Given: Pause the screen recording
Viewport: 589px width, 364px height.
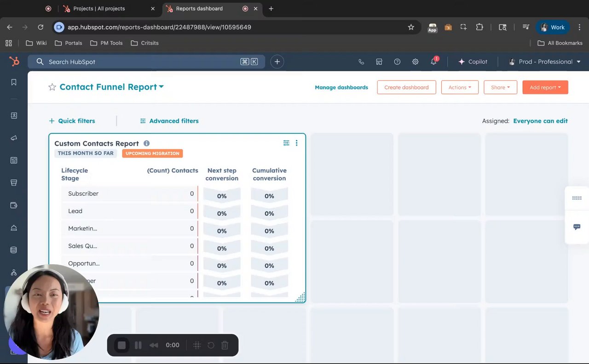Looking at the screenshot, I should (138, 345).
